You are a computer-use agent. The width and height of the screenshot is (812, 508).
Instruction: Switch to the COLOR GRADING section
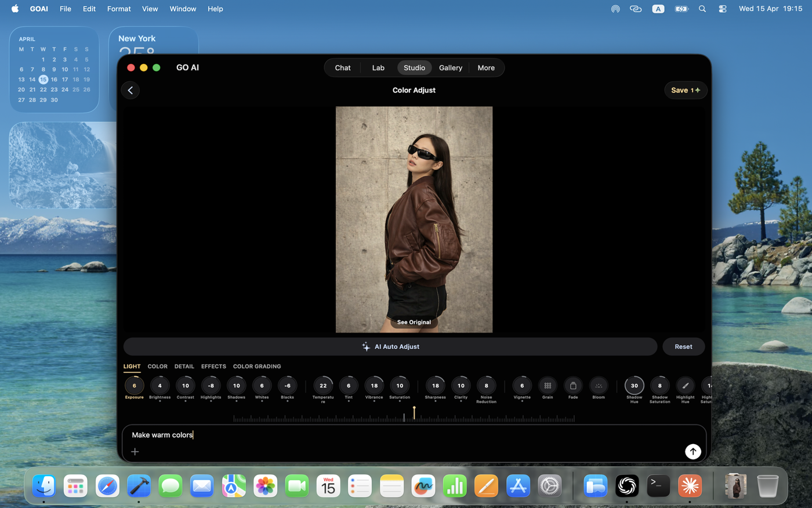click(257, 366)
